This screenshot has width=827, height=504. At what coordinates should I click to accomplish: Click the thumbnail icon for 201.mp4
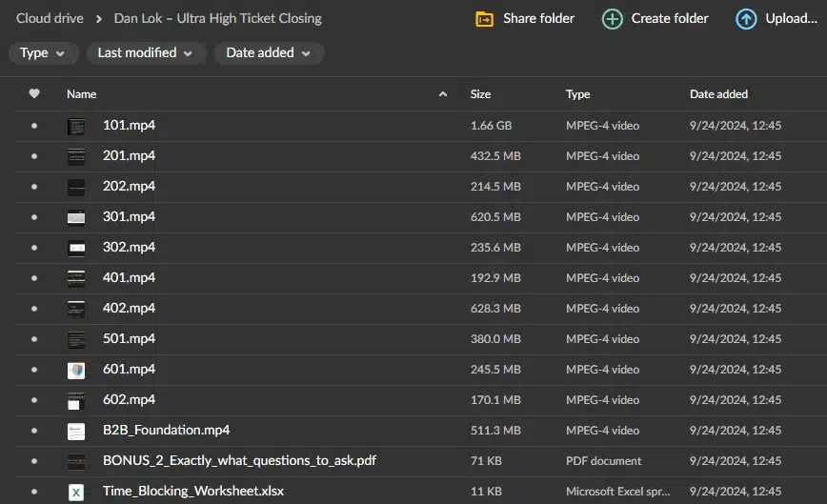(x=76, y=156)
